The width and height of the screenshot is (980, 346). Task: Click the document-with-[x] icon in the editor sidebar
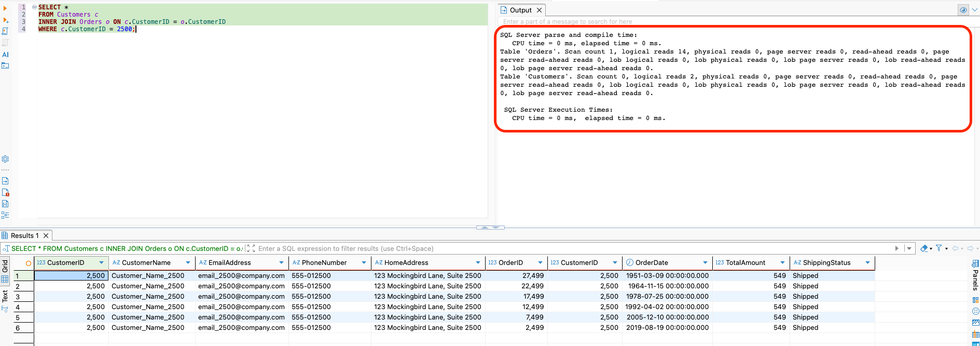(5, 204)
